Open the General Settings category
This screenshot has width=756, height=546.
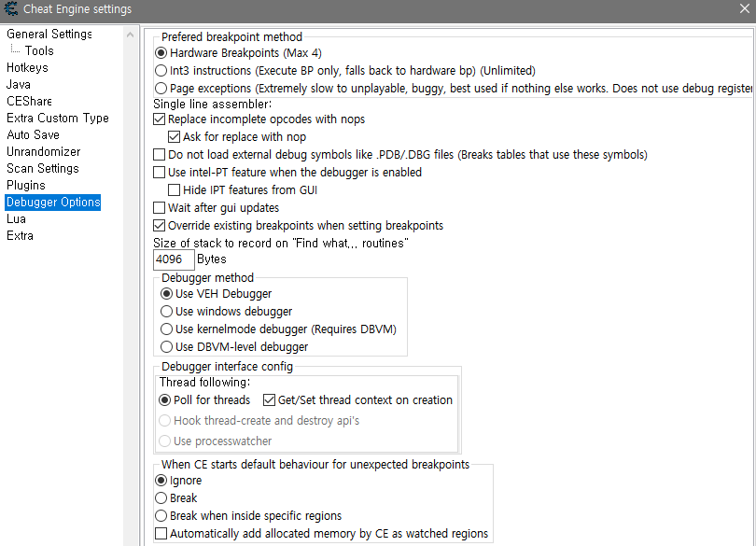click(49, 35)
